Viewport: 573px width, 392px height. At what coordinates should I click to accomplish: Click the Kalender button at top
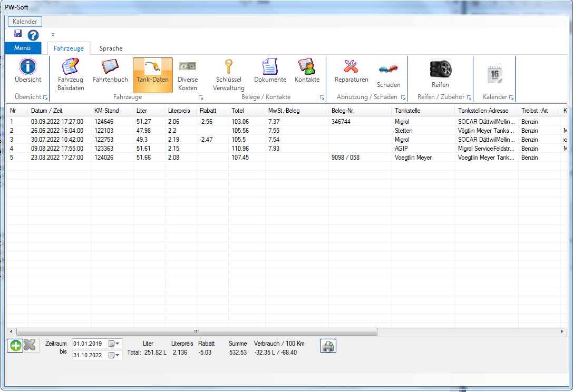click(x=25, y=22)
